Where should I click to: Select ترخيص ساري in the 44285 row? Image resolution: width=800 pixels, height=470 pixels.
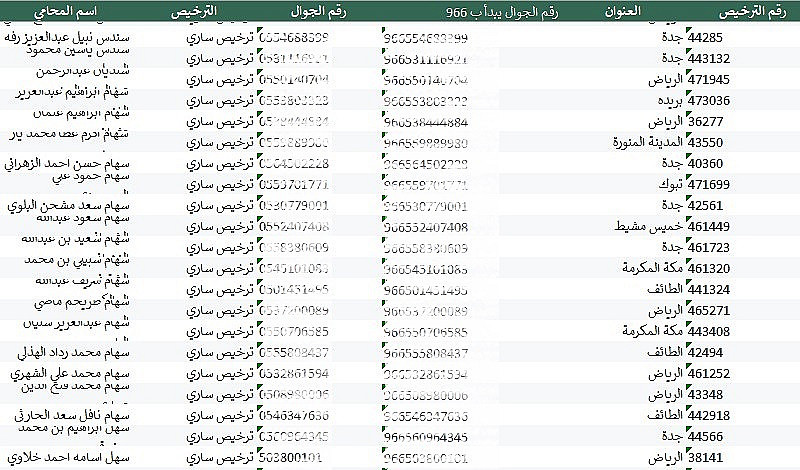click(x=220, y=38)
